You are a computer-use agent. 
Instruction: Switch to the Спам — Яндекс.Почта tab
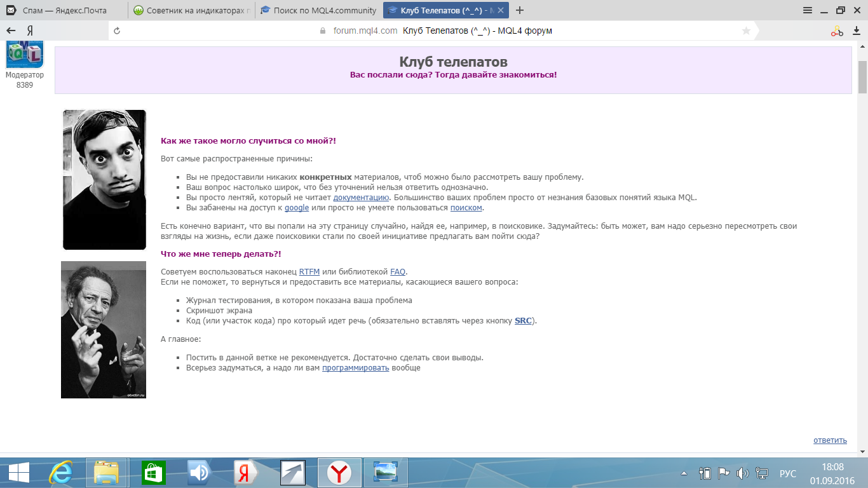pyautogui.click(x=64, y=10)
